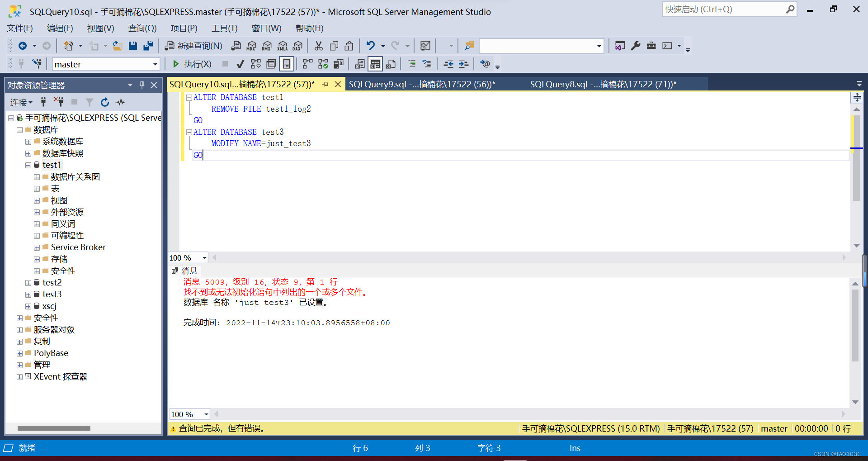Open the 帮助(H) menu
Image resolution: width=868 pixels, height=461 pixels.
(x=310, y=29)
